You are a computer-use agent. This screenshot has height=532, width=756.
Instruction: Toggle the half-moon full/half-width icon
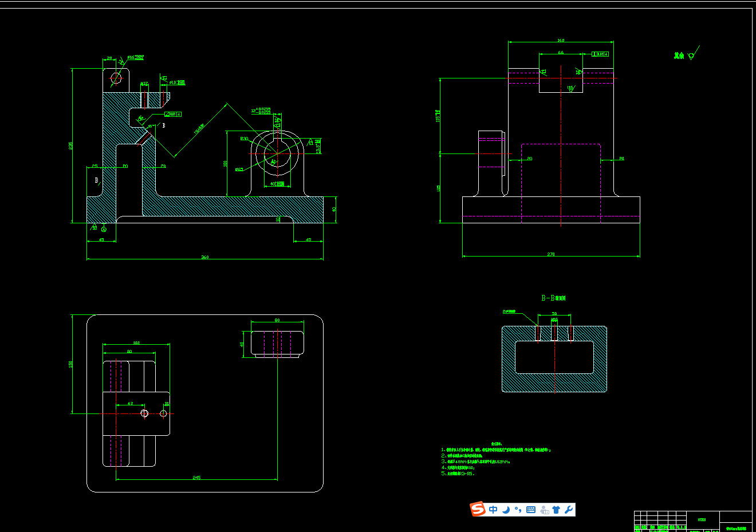click(x=506, y=510)
